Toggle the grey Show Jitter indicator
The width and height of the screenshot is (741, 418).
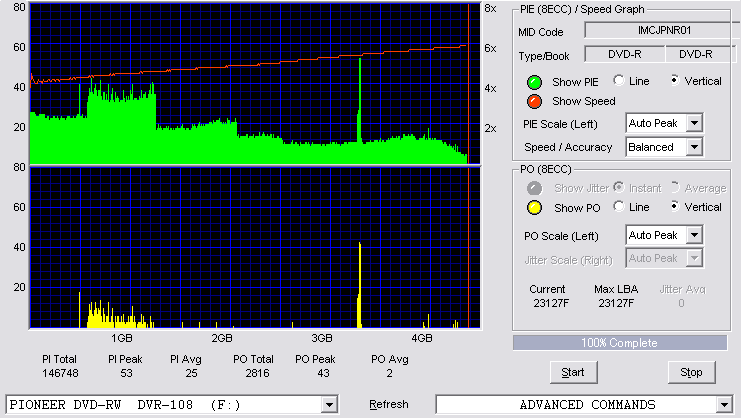(x=534, y=188)
